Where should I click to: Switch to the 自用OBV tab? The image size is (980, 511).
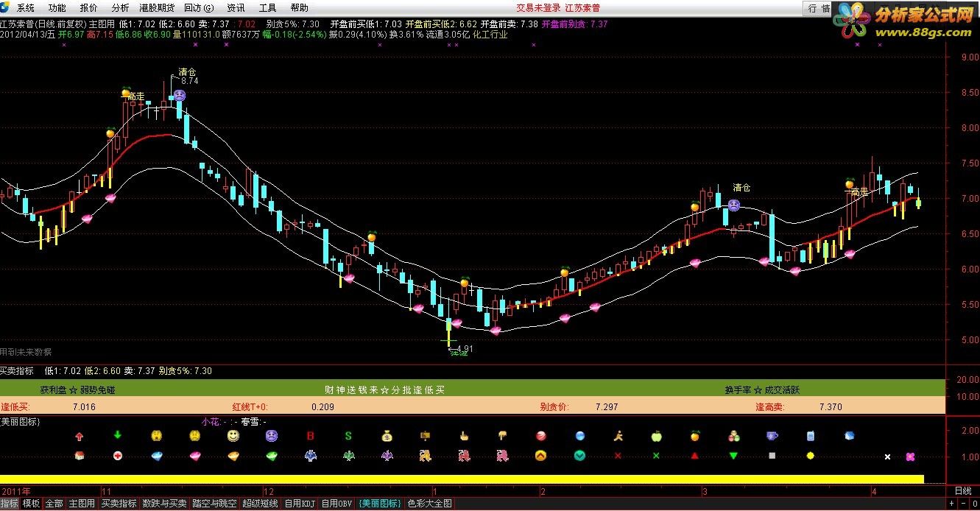tap(337, 504)
